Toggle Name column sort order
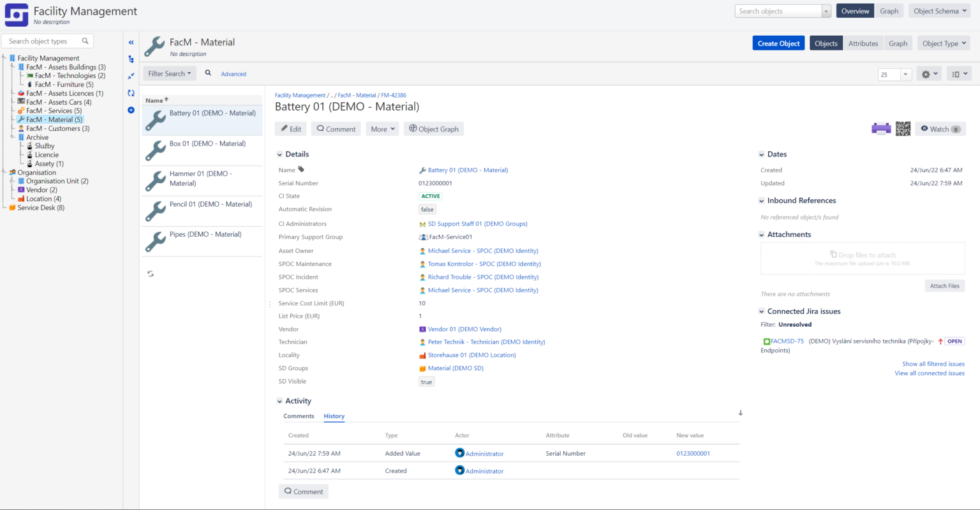Screen dimensions: 980x510 (156, 100)
